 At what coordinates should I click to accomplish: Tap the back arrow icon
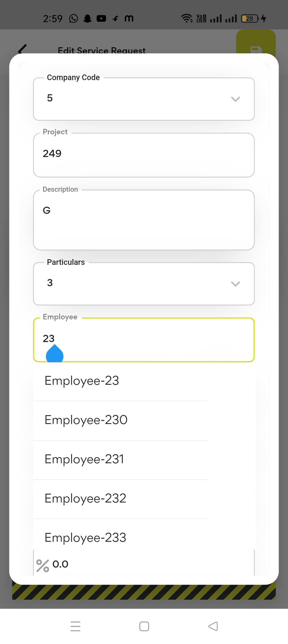[22, 49]
